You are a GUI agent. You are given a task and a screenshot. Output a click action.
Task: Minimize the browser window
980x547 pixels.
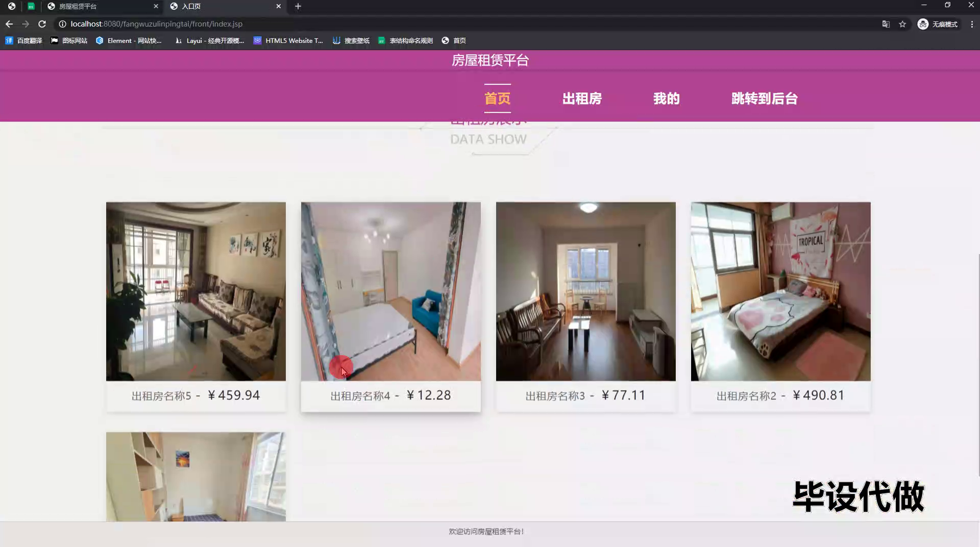924,5
